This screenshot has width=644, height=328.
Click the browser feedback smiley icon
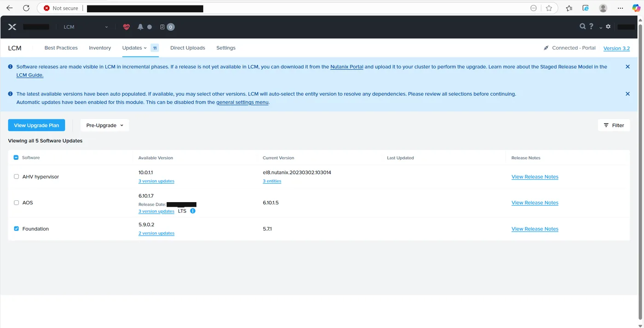534,8
